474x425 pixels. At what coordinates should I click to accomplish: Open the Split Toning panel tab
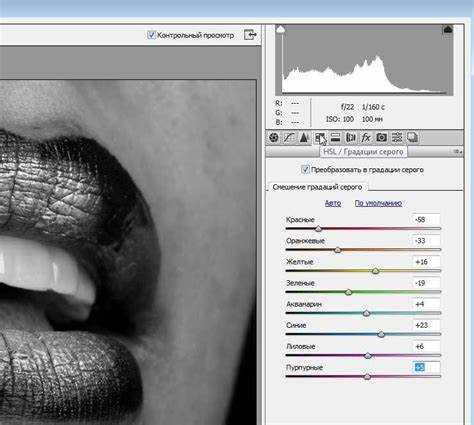tap(335, 137)
